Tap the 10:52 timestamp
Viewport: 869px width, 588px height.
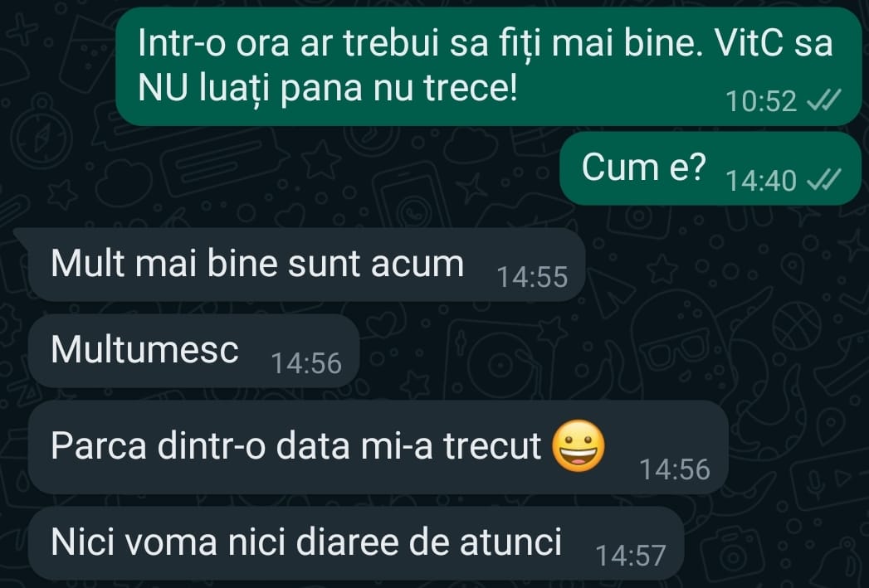click(x=761, y=101)
